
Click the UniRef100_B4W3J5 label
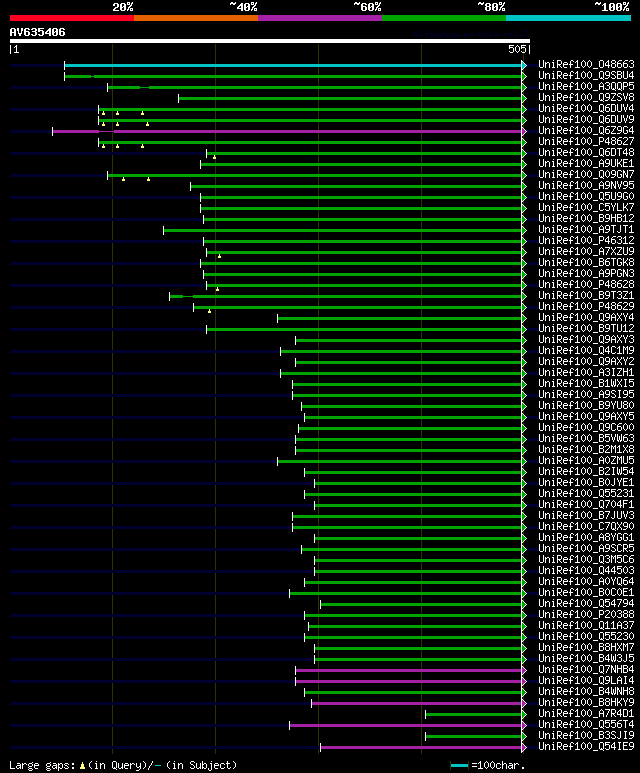point(586,659)
